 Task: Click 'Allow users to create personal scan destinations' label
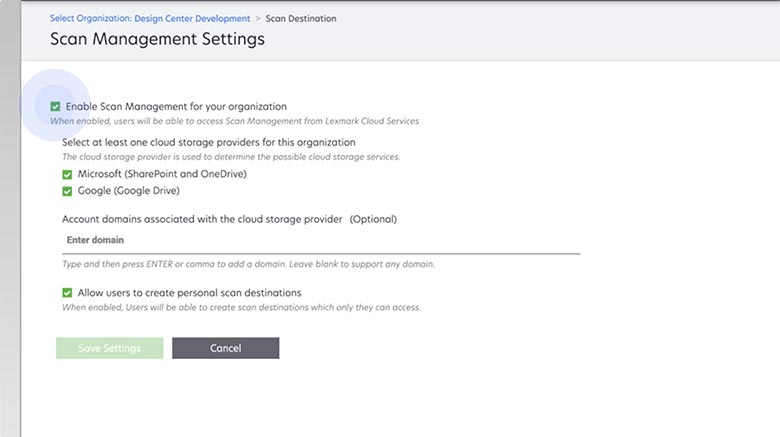click(x=189, y=293)
